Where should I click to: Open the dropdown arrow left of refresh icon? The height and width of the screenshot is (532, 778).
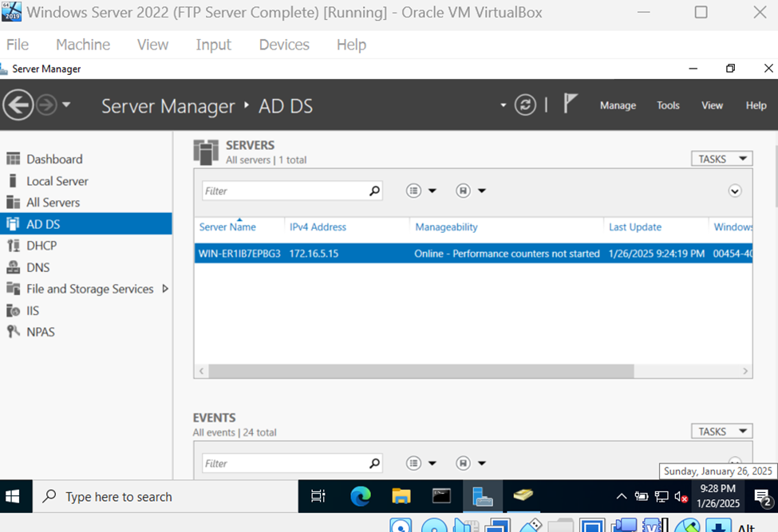[x=504, y=105]
